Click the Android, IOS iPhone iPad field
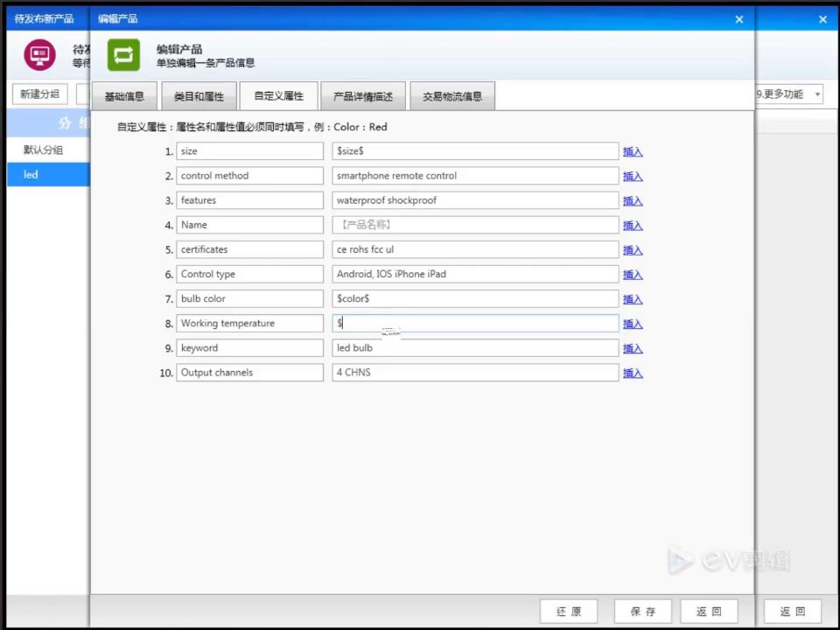The width and height of the screenshot is (840, 630). pyautogui.click(x=475, y=274)
